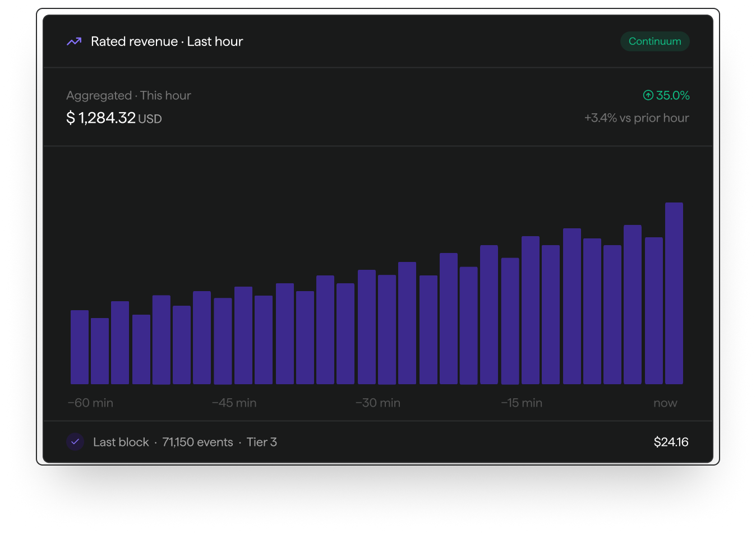
Task: Click the '71,150 events' text
Action: pos(197,442)
